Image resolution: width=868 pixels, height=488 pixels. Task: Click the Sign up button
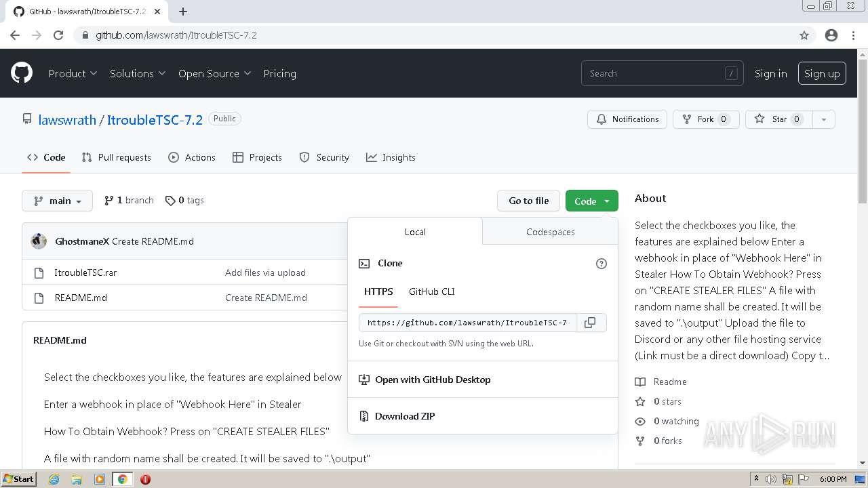[822, 73]
